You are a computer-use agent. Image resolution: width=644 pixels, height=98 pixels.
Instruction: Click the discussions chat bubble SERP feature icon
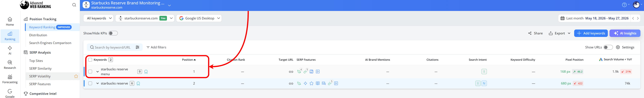(x=324, y=83)
